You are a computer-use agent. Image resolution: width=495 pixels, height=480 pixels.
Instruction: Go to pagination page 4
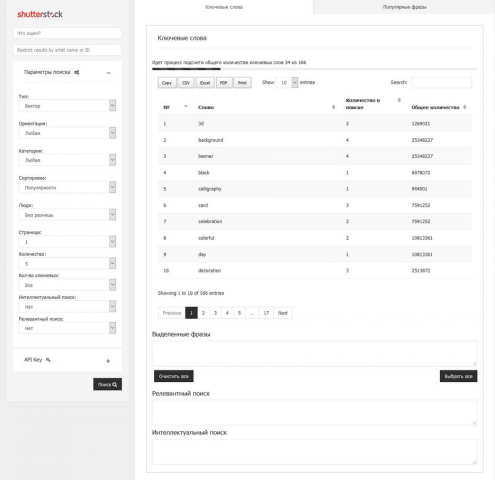point(227,313)
